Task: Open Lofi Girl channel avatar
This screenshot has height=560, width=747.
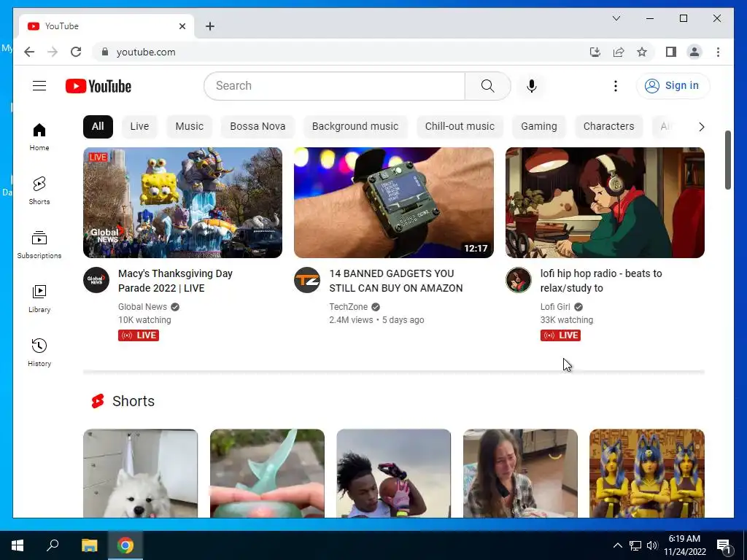Action: [x=519, y=280]
